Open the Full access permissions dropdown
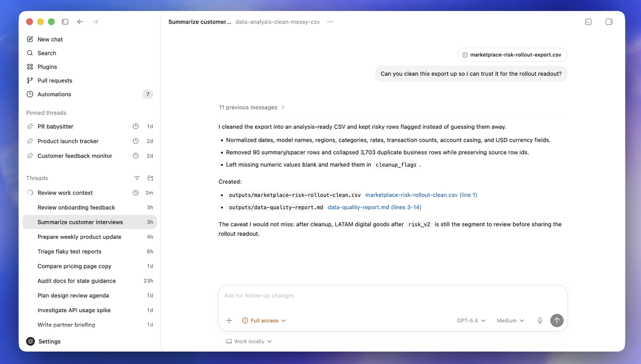Image resolution: width=641 pixels, height=364 pixels. (x=264, y=320)
